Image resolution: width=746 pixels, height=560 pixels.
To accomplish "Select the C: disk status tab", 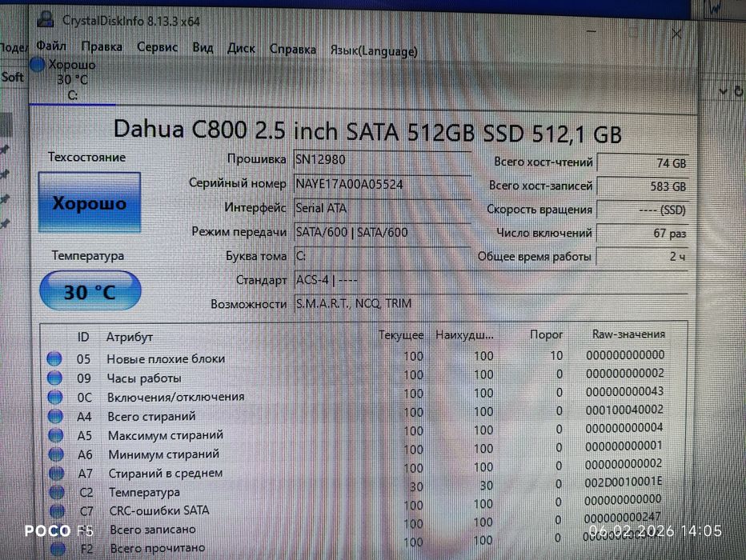I will [x=72, y=80].
